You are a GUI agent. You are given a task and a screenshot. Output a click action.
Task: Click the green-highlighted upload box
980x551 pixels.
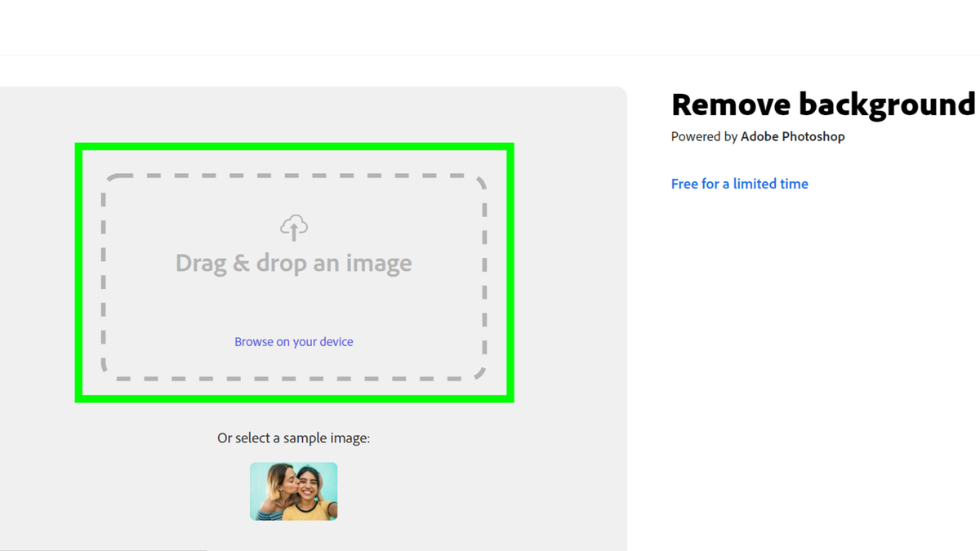[293, 273]
